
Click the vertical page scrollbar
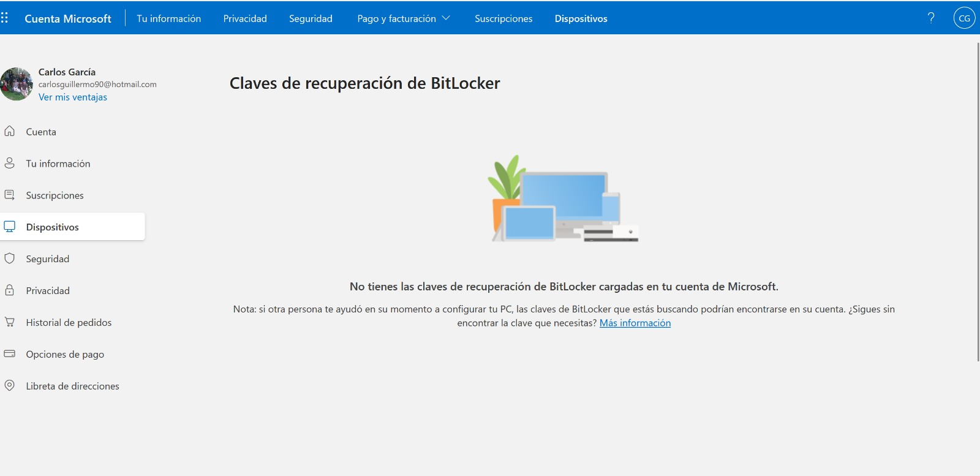[x=978, y=202]
